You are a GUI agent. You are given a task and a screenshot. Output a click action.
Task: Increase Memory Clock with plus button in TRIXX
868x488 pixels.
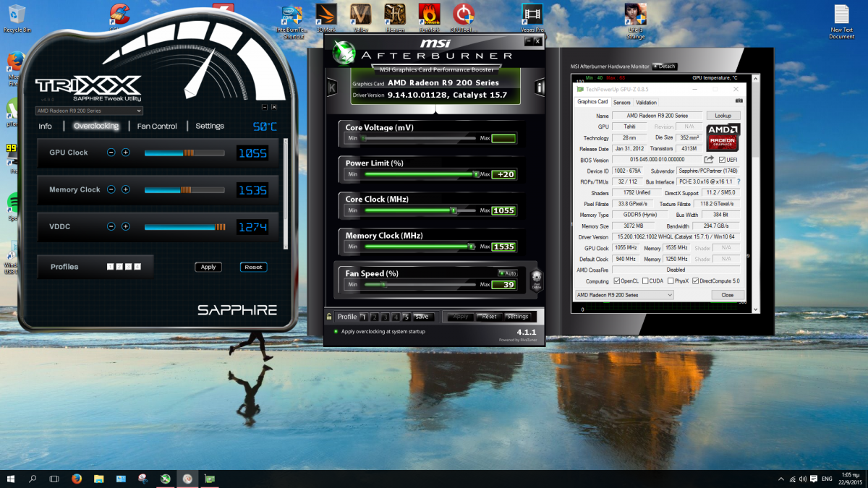tap(126, 189)
